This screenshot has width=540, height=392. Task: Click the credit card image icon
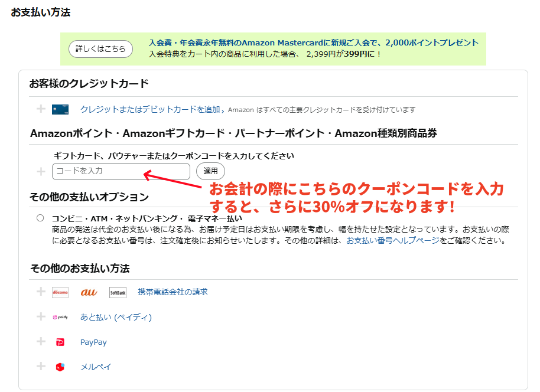pyautogui.click(x=60, y=109)
